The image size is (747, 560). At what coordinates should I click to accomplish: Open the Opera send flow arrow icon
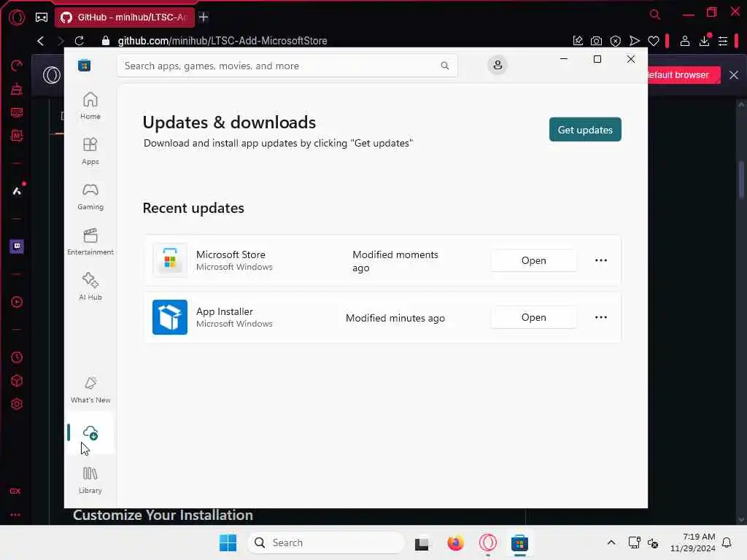634,41
